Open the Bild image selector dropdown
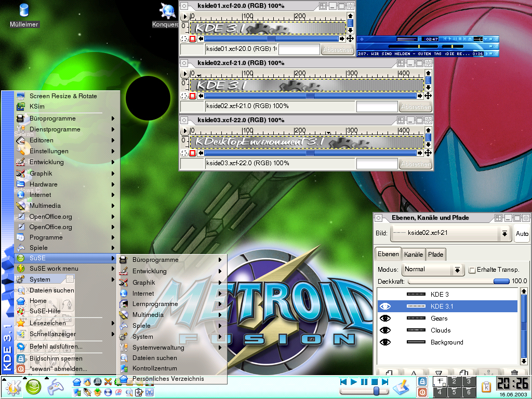 click(x=451, y=233)
